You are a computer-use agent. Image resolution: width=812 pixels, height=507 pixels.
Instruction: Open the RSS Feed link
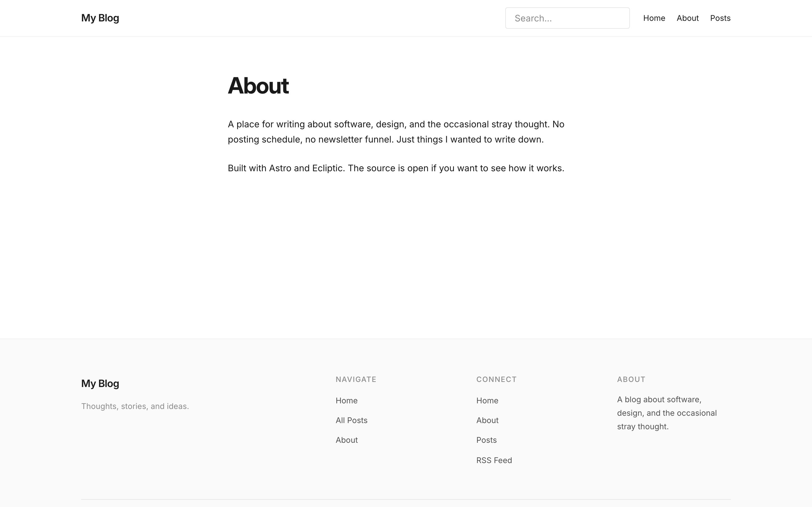coord(494,461)
